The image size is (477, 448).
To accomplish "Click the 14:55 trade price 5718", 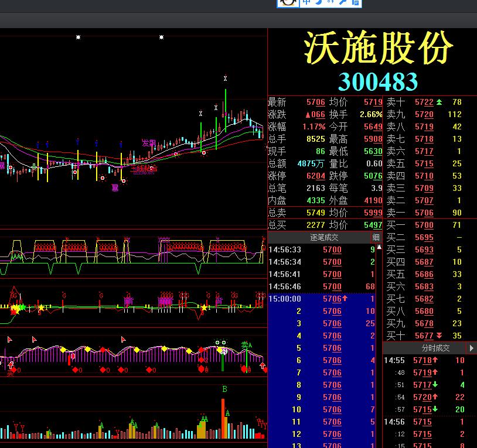I will click(423, 360).
